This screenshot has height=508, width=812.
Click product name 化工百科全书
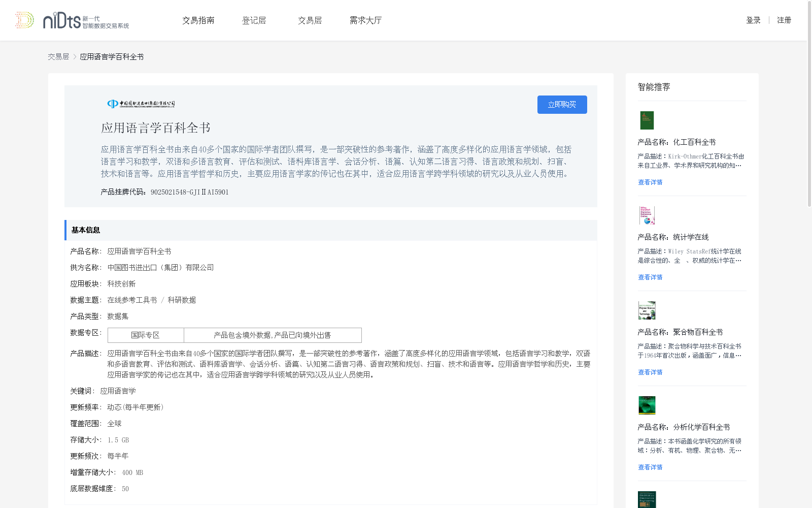coord(694,142)
